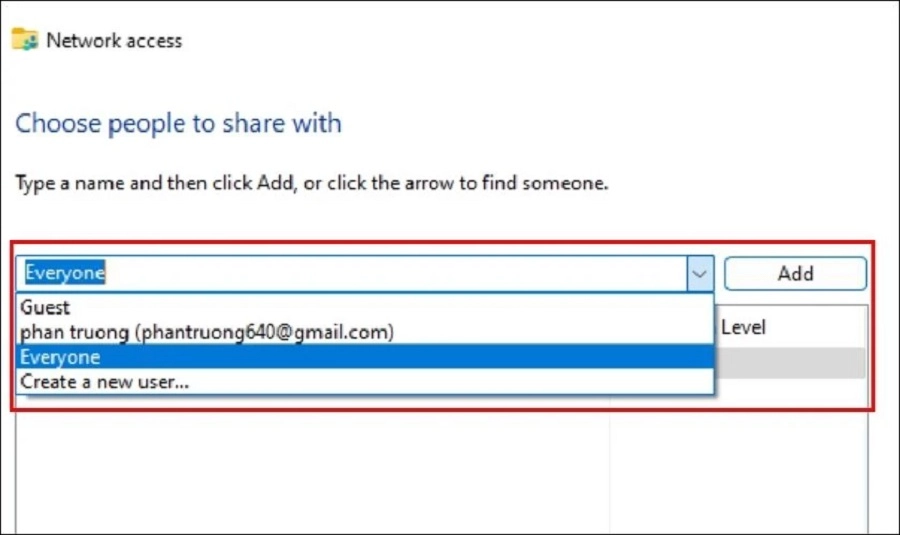Expand the user name dropdown arrow
The height and width of the screenshot is (535, 900).
coord(700,274)
